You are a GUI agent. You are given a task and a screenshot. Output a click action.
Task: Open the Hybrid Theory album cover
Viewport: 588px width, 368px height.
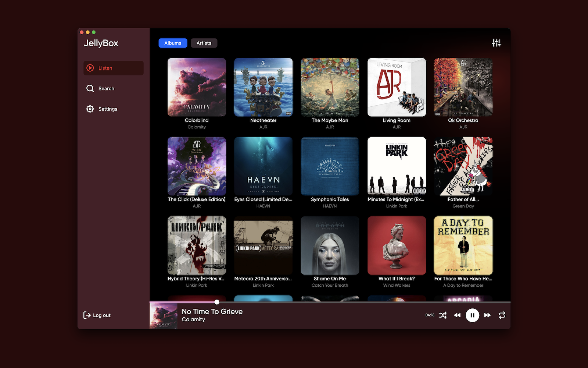click(x=197, y=245)
